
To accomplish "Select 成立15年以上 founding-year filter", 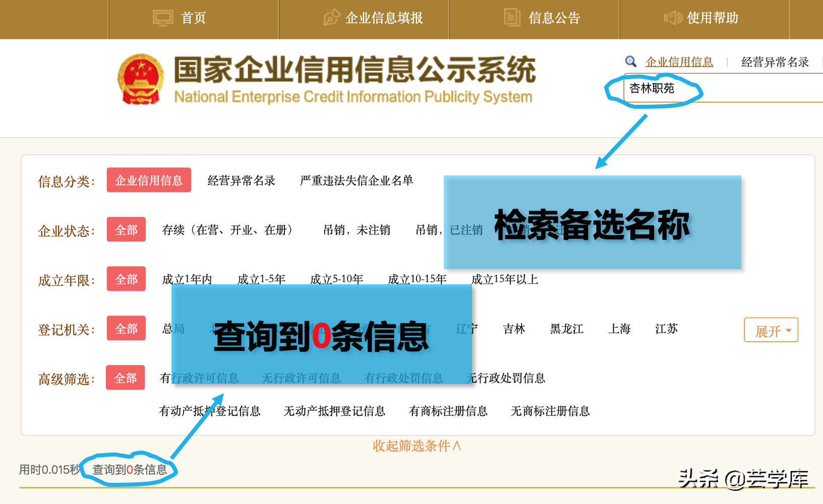I will (505, 279).
